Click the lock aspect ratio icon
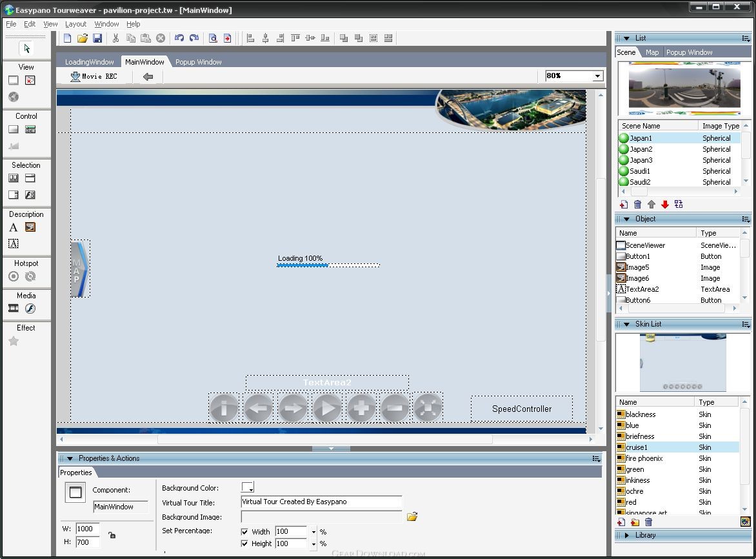756x559 pixels. coord(112,535)
